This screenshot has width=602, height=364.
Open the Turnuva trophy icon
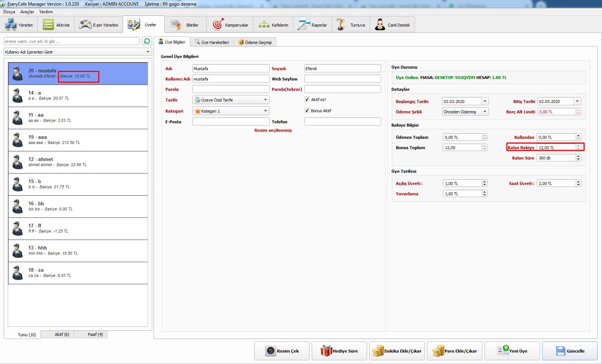pos(341,25)
